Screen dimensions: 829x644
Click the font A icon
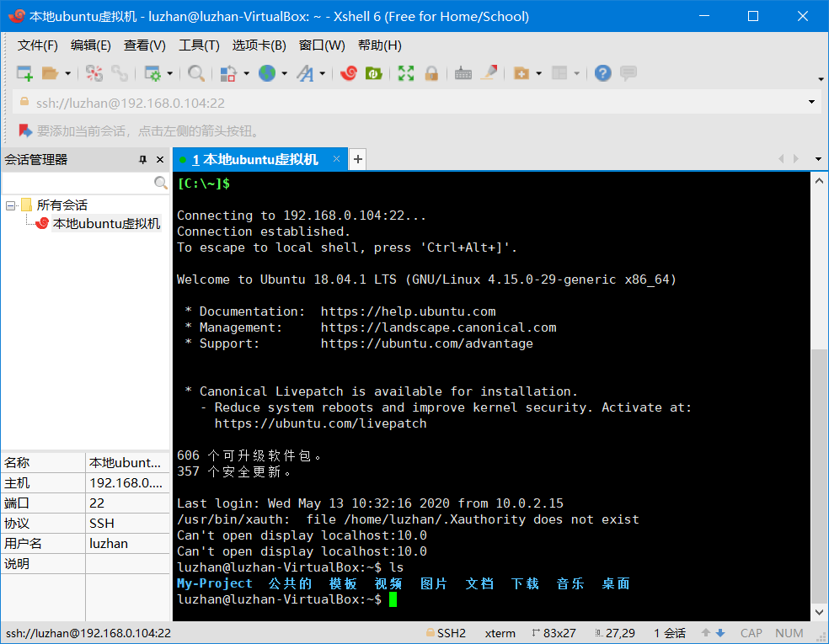click(305, 73)
